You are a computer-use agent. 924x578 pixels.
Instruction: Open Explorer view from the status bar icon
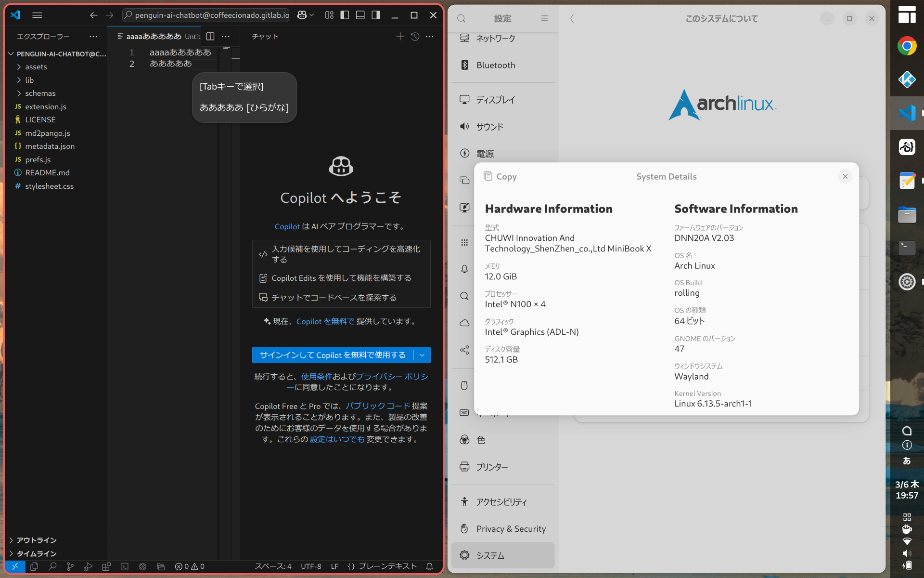click(x=34, y=566)
